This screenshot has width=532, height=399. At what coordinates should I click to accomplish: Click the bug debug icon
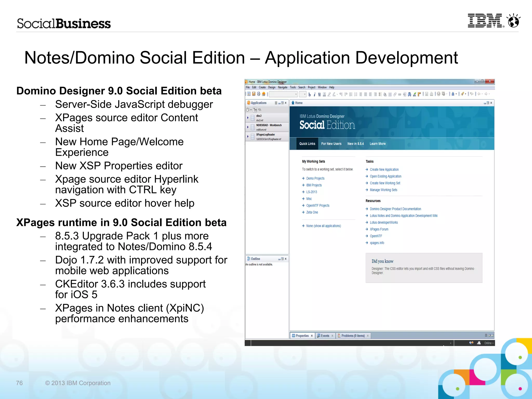coord(453,94)
